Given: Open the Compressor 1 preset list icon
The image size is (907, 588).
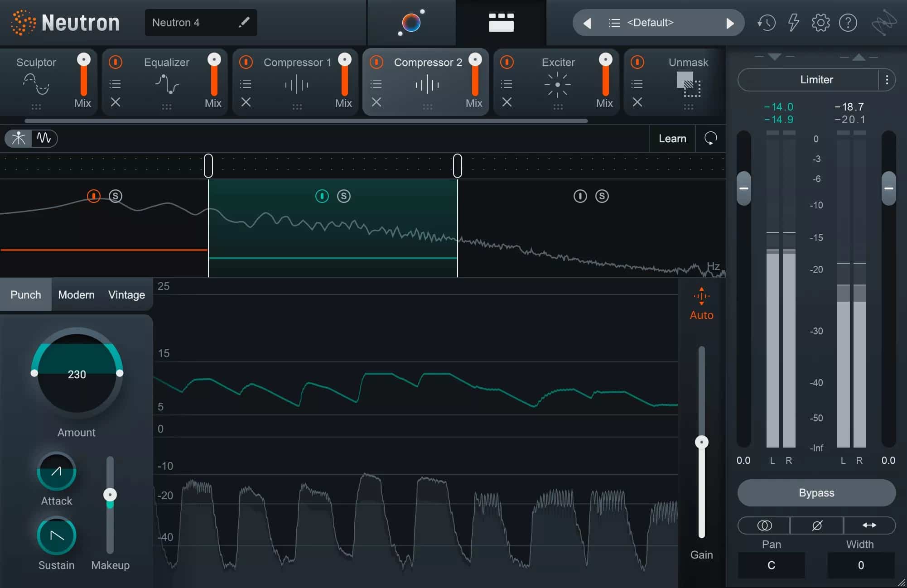Looking at the screenshot, I should tap(245, 84).
